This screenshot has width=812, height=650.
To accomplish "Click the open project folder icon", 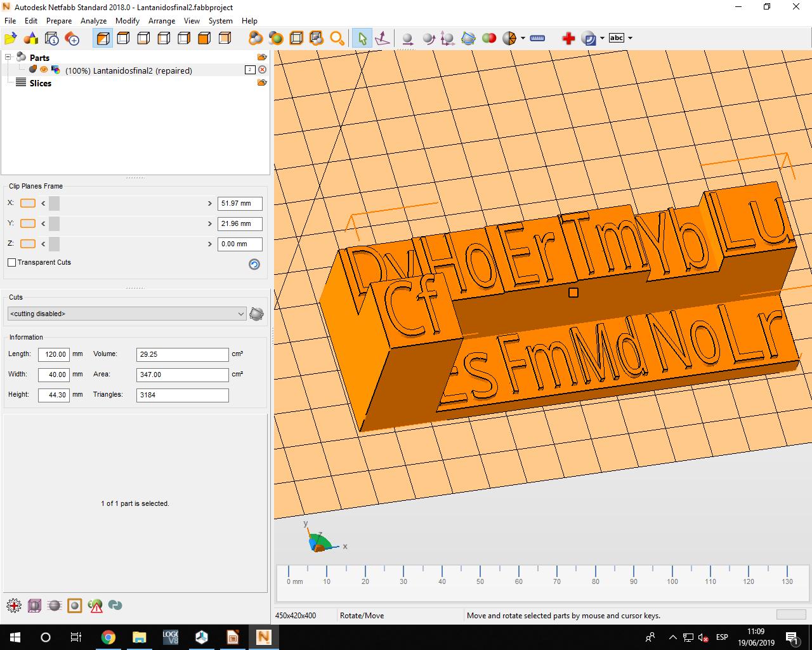I will (11, 39).
